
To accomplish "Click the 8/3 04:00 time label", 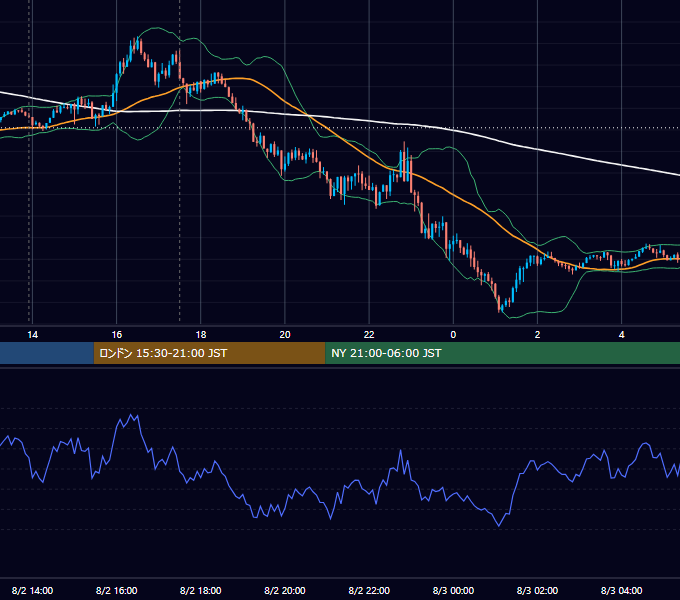I will pyautogui.click(x=621, y=590).
